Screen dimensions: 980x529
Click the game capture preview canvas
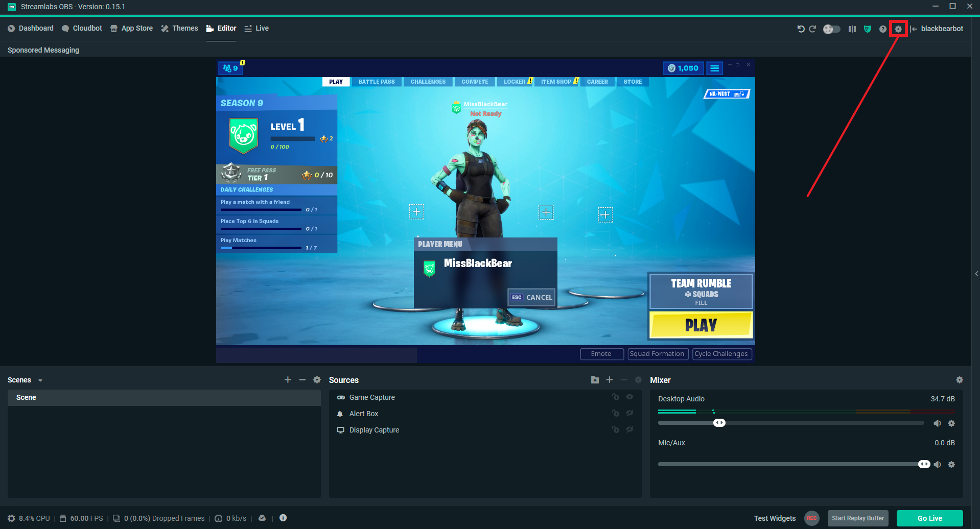[485, 211]
